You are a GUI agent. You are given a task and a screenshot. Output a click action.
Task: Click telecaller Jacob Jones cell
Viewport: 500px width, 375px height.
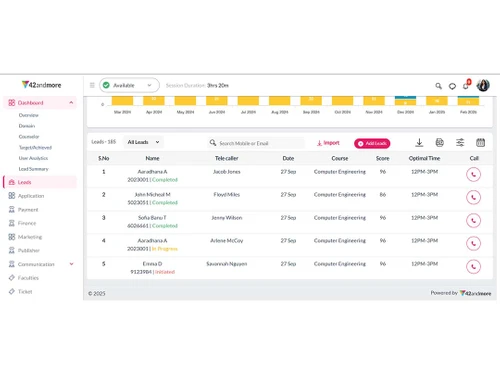click(227, 172)
